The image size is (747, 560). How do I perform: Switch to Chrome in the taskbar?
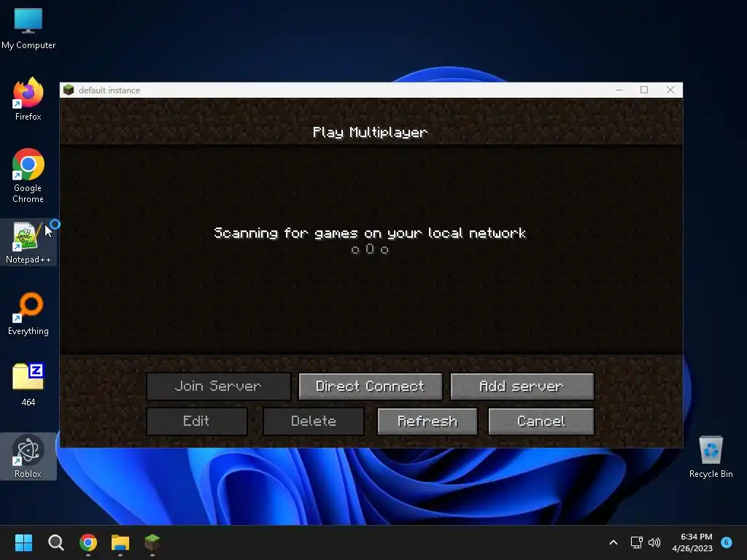[x=88, y=542]
